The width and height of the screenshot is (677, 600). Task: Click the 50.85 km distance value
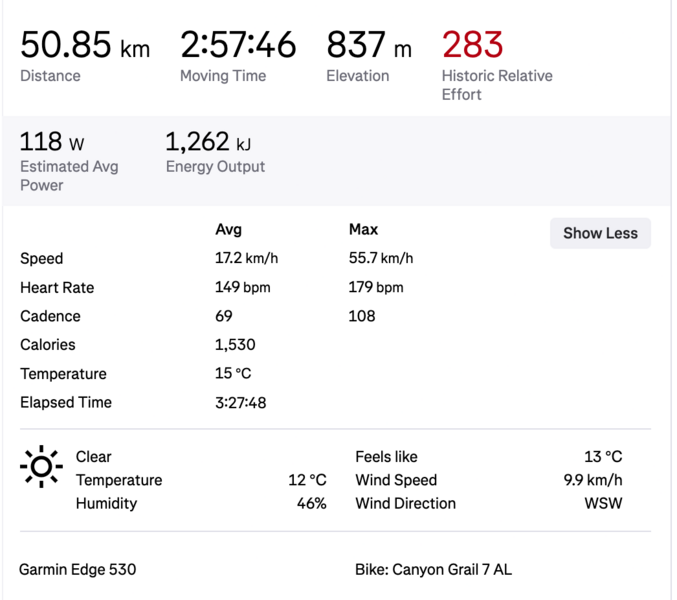[x=85, y=46]
